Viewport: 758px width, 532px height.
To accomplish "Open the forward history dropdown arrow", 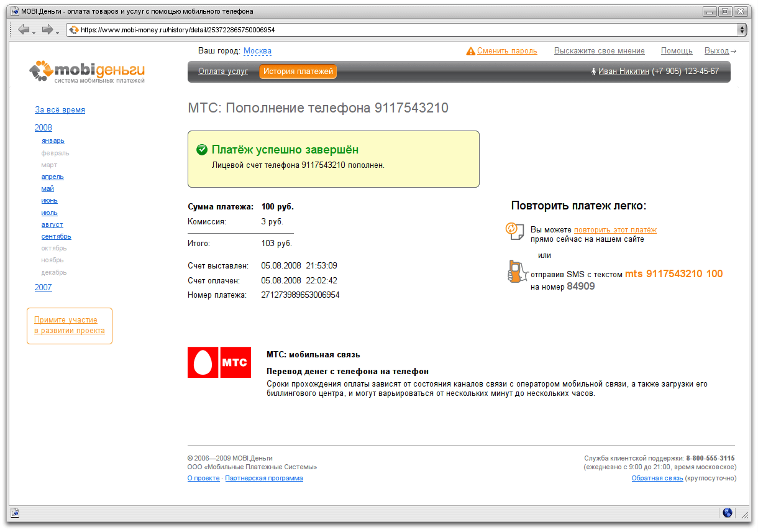I will [58, 32].
